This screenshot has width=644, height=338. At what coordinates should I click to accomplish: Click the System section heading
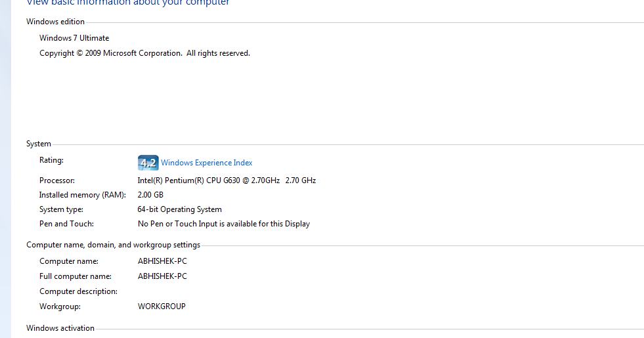pos(39,144)
